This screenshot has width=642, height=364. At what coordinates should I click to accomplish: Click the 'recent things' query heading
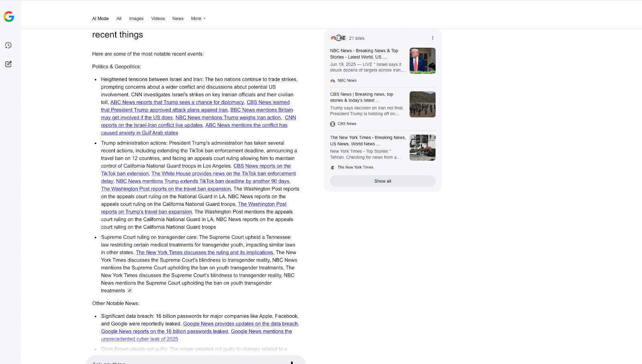pos(118,35)
